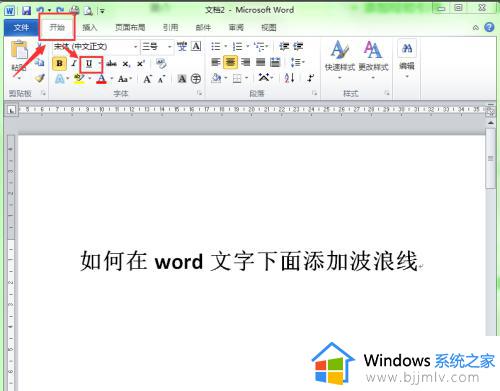Apply multilevel list
This screenshot has width=500, height=391.
(x=259, y=46)
